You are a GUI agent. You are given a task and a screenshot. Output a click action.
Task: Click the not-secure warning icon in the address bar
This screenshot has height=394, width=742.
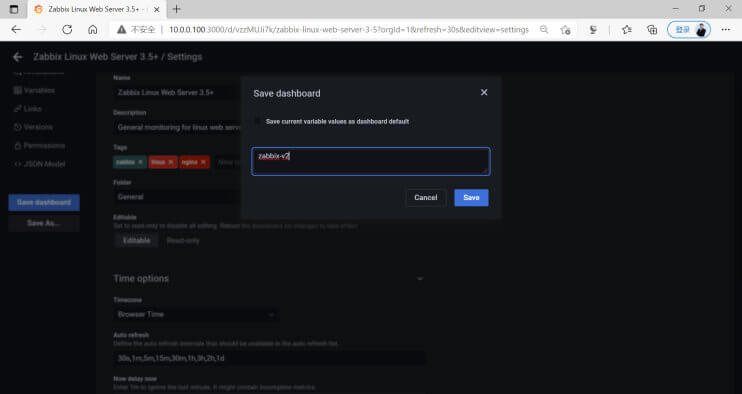point(122,29)
